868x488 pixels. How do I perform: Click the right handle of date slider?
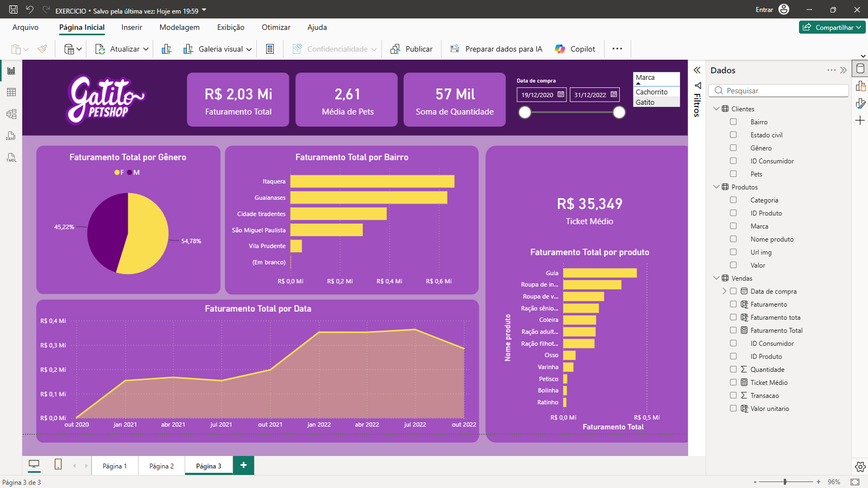[x=619, y=112]
